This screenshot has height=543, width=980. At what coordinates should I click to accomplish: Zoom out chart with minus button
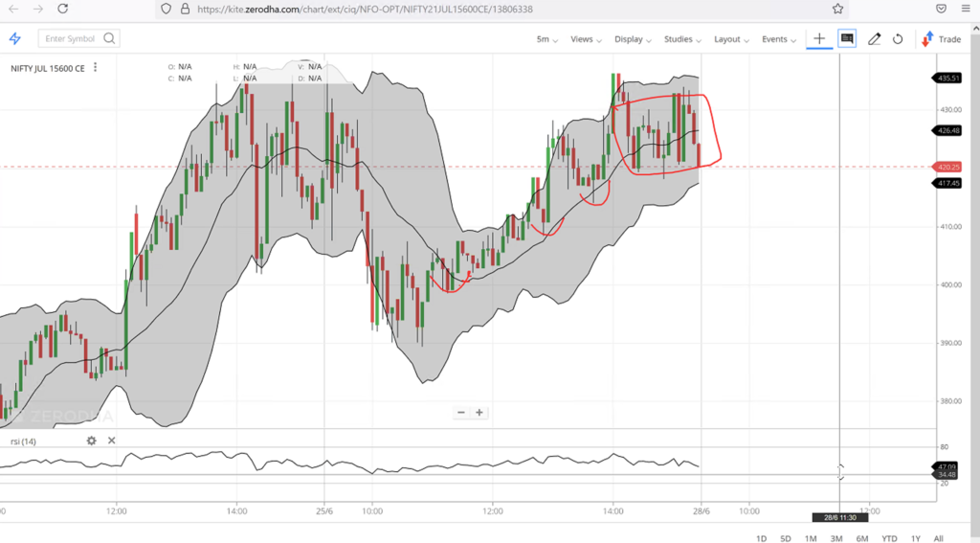point(461,413)
